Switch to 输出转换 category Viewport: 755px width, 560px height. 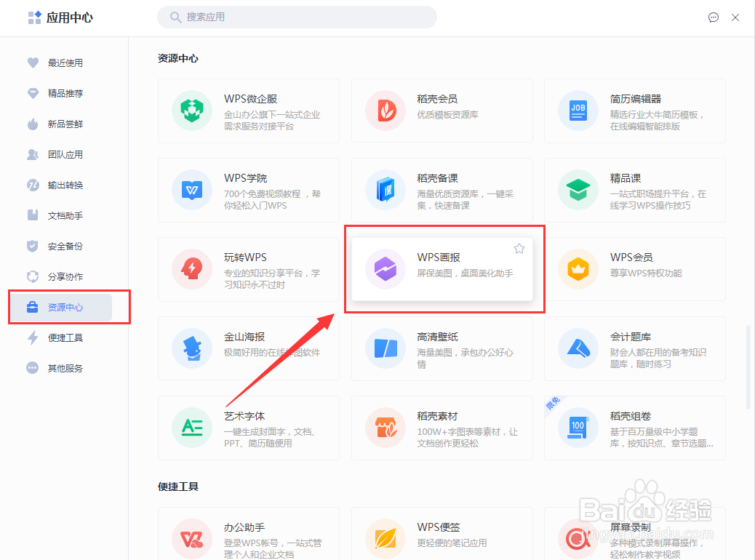(x=65, y=185)
